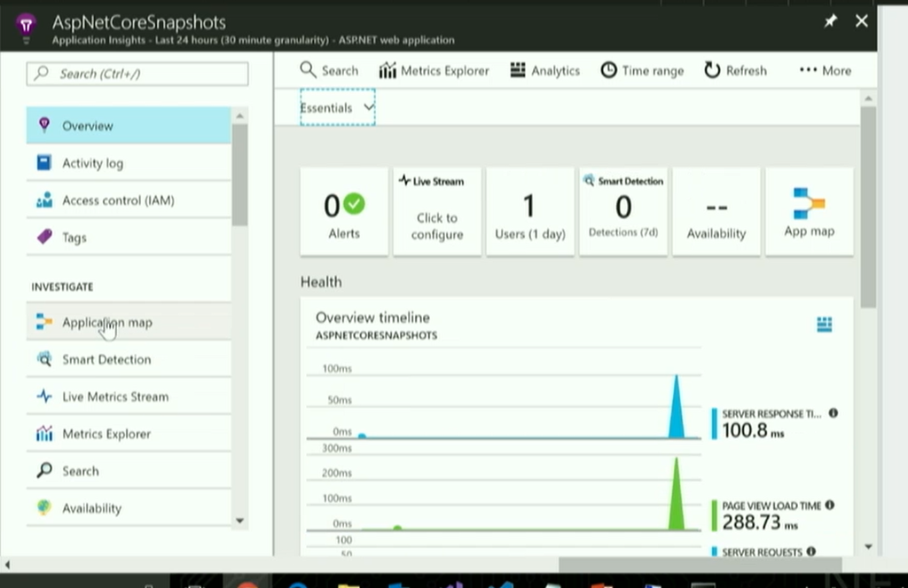
Task: Open the More options ellipsis menu
Action: click(x=825, y=71)
